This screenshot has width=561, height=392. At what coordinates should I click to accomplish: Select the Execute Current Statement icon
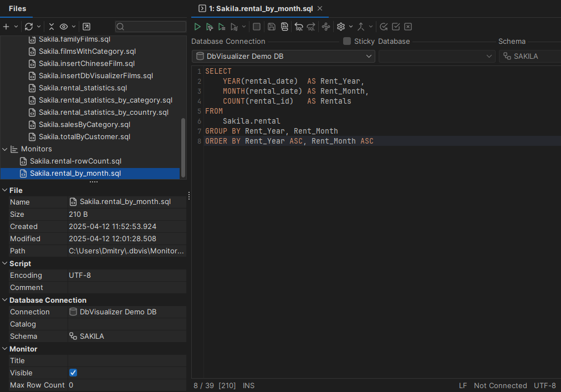[x=210, y=26]
